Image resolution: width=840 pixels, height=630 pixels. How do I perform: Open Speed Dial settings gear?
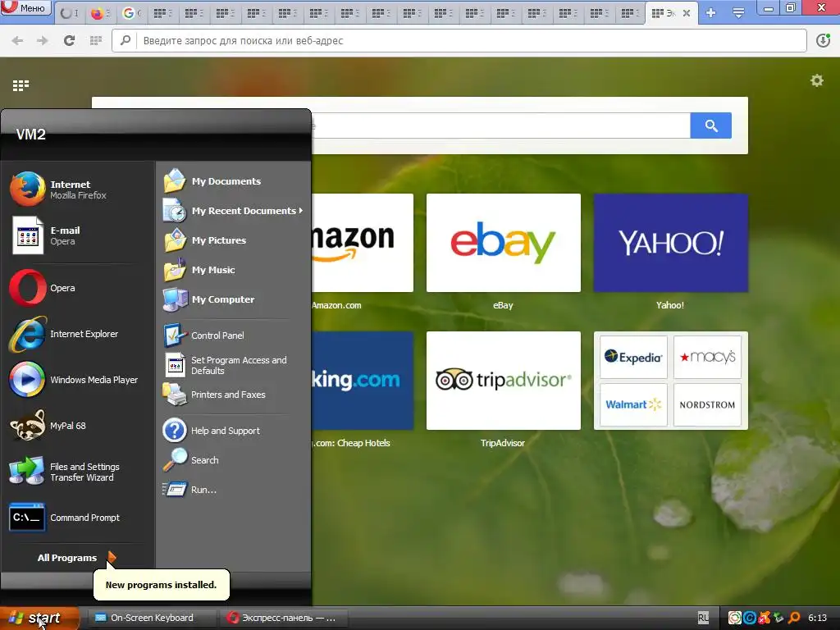click(816, 81)
